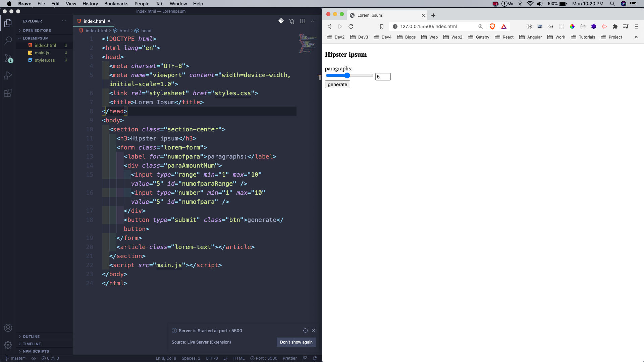Viewport: 644px width, 362px height.
Task: Open the Run and Debug view icon
Action: [8, 76]
